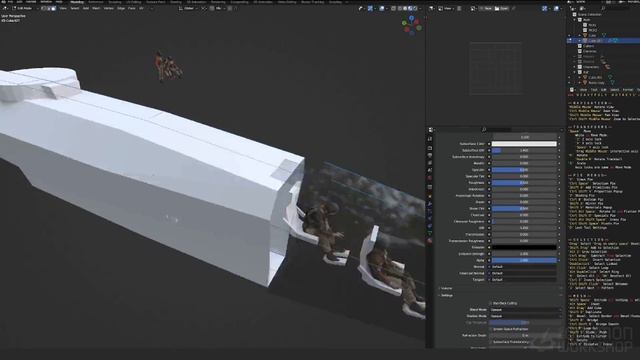Adjust the Specular slider value
This screenshot has width=640, height=360.
[524, 170]
